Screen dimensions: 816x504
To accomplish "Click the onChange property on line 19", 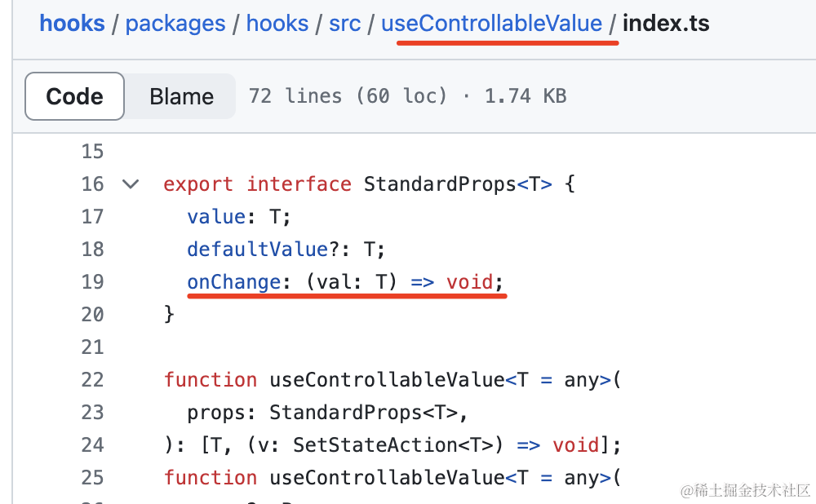I will (234, 282).
